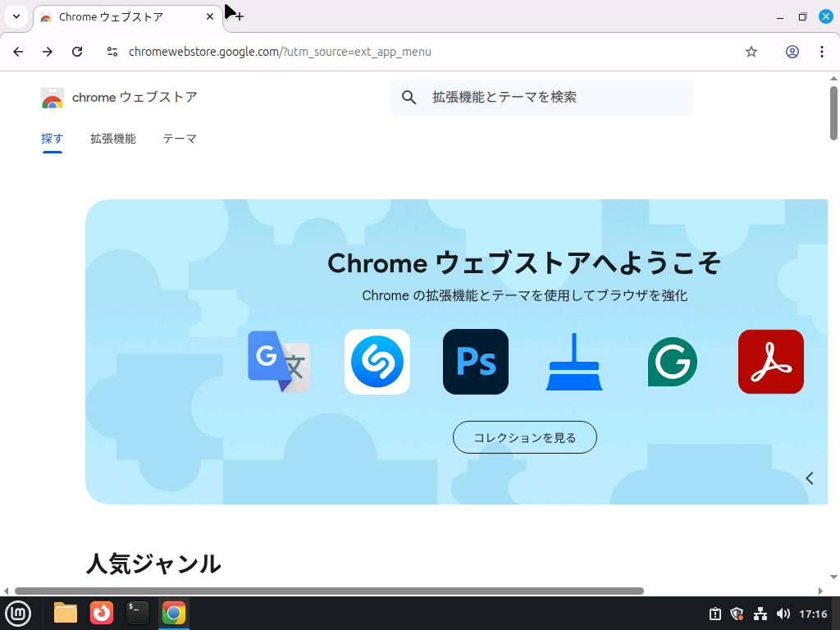Open the tab search chevron in the title bar
Image resolution: width=840 pixels, height=630 pixels.
pyautogui.click(x=16, y=16)
